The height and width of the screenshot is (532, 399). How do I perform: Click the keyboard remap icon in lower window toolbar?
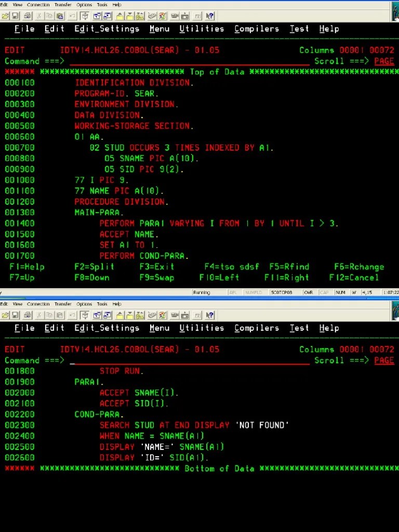(x=152, y=315)
